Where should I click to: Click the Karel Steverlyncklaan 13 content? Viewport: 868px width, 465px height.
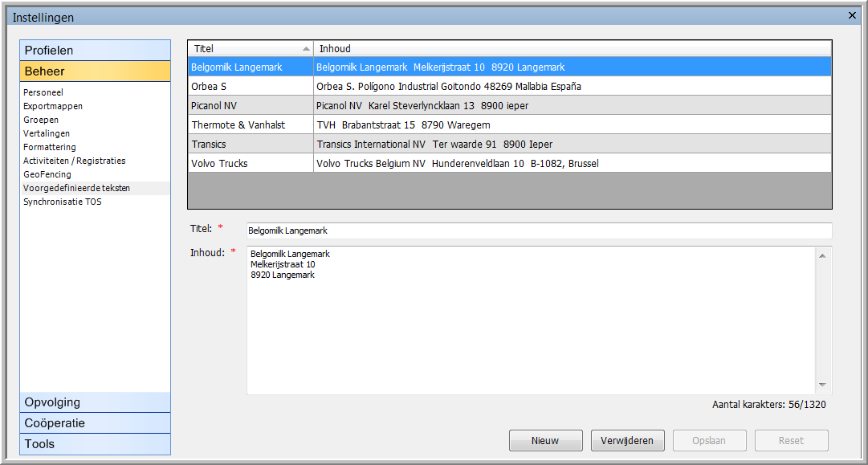(x=573, y=106)
